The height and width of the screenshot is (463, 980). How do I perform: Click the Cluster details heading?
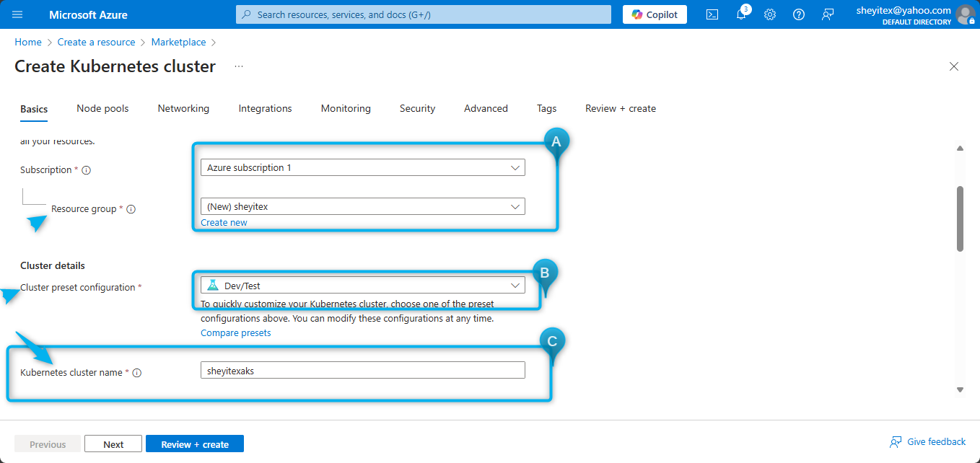53,265
